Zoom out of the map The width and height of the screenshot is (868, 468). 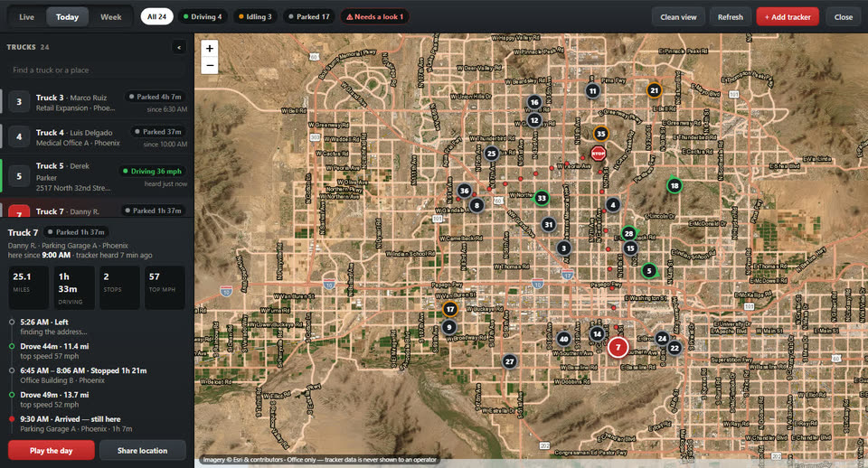(210, 65)
